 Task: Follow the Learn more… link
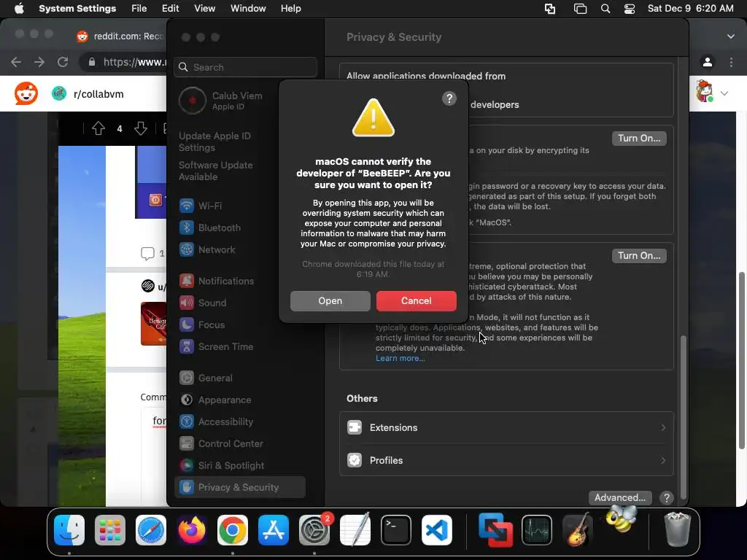coord(400,358)
